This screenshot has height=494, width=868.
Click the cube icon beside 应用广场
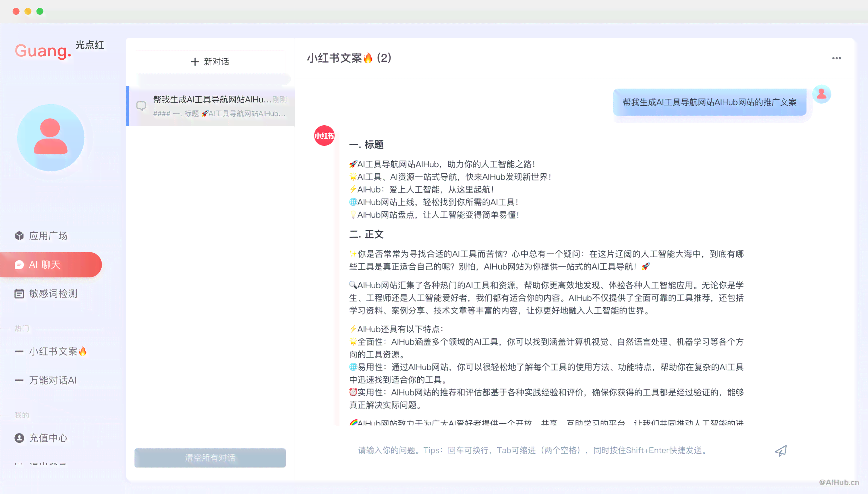point(19,236)
